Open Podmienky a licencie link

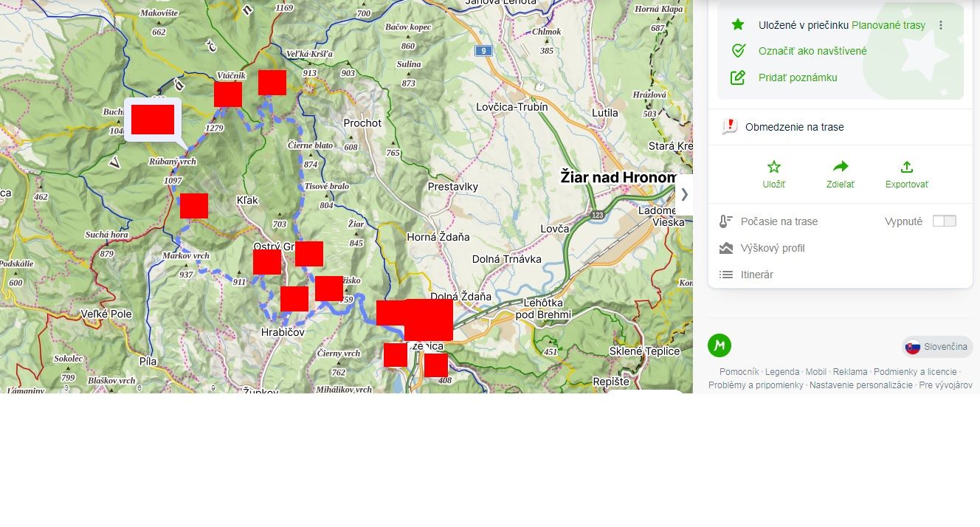pyautogui.click(x=915, y=372)
